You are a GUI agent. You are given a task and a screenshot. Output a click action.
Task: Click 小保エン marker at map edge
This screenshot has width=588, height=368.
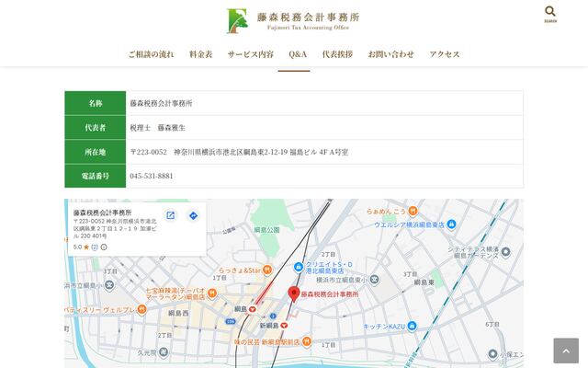[492, 353]
